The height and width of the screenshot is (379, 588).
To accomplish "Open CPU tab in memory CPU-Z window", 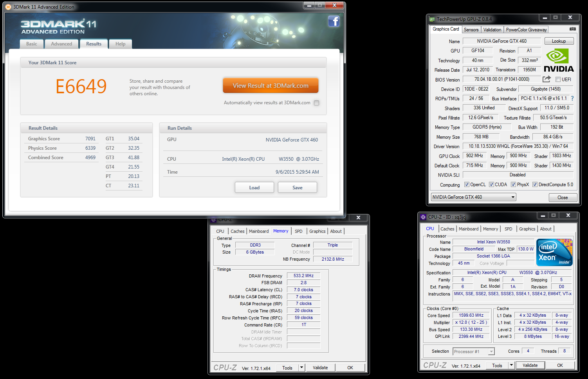I will (x=220, y=231).
